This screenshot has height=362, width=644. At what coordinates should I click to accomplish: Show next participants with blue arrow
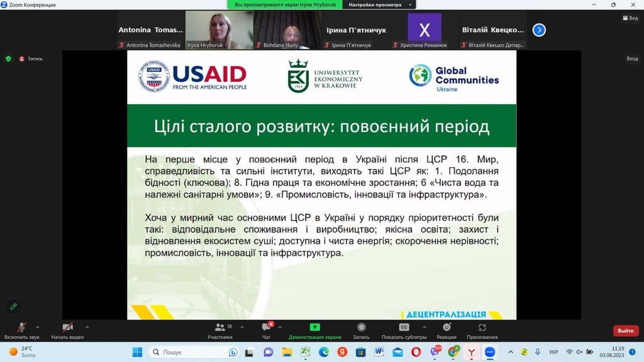539,30
